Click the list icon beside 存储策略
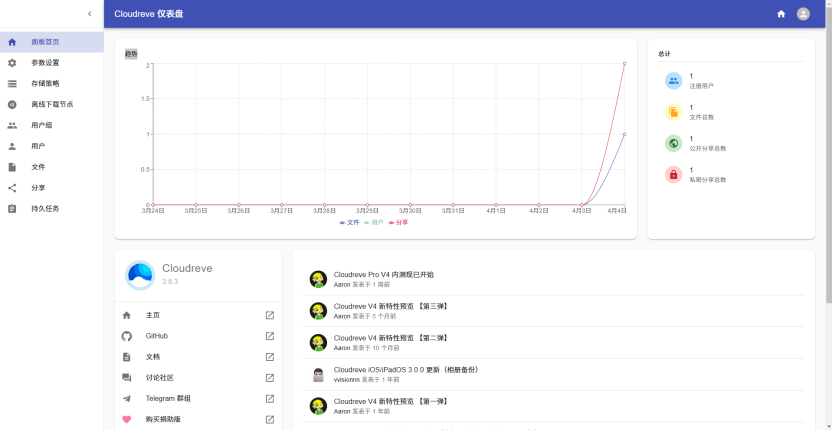This screenshot has width=832, height=430. coord(12,83)
